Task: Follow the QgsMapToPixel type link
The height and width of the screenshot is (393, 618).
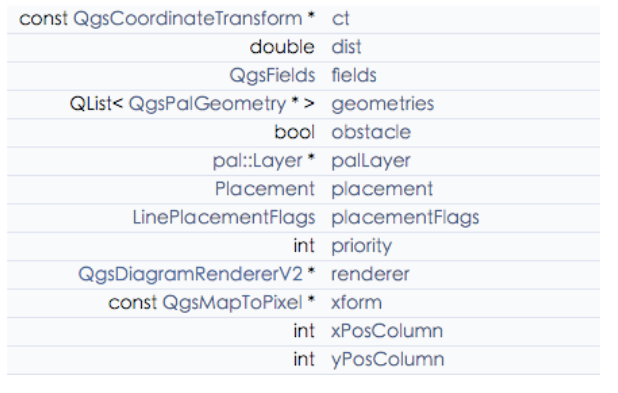Action: pos(232,303)
